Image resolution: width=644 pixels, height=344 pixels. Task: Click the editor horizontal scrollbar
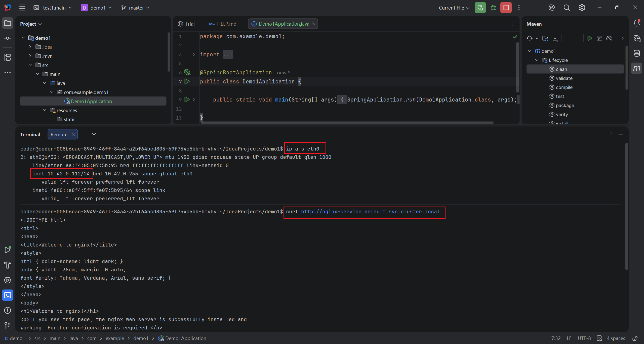coord(347,123)
